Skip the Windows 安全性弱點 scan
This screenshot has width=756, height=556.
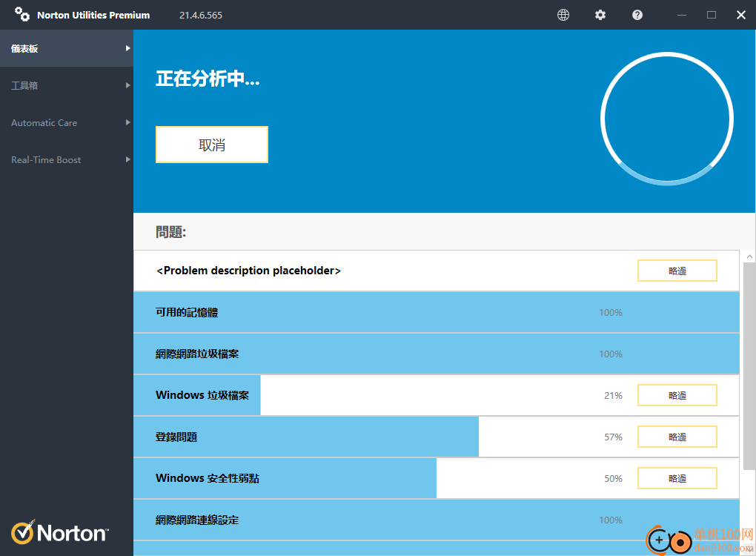(677, 478)
